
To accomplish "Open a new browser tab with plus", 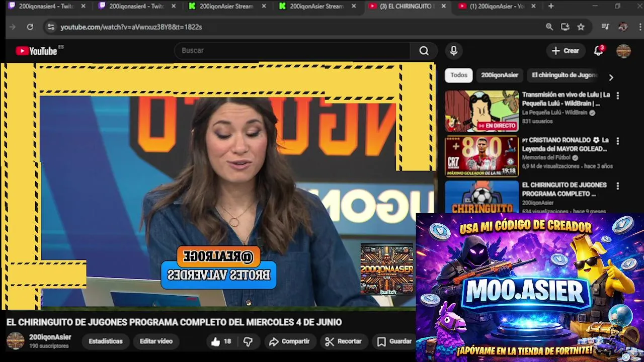I will click(x=551, y=6).
